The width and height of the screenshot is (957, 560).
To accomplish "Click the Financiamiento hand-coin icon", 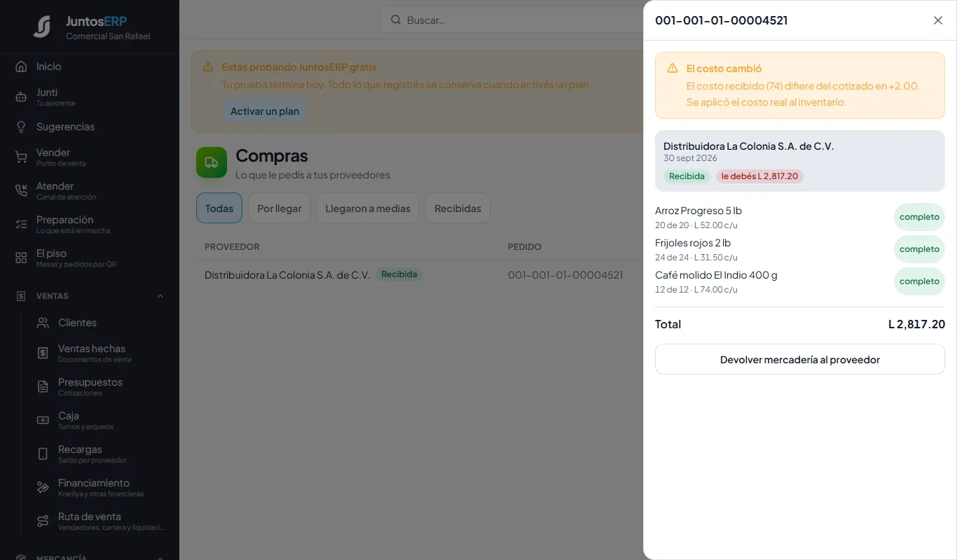I will [x=43, y=488].
